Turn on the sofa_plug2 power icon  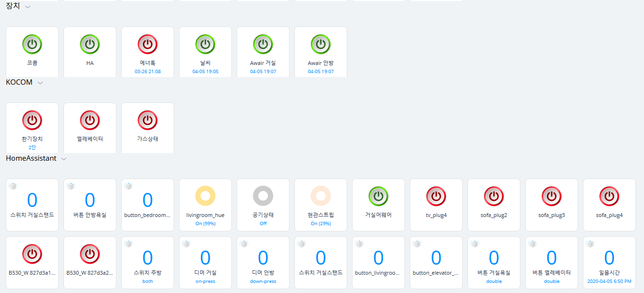[x=494, y=196]
